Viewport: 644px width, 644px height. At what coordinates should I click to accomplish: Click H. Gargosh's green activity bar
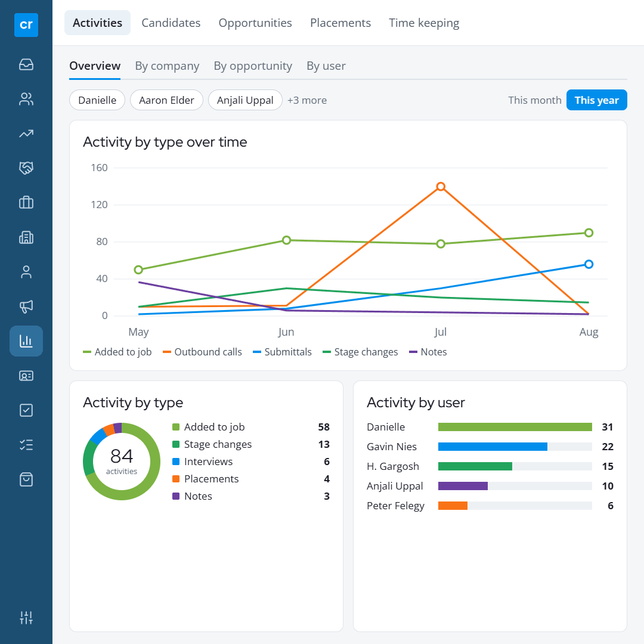coord(475,466)
